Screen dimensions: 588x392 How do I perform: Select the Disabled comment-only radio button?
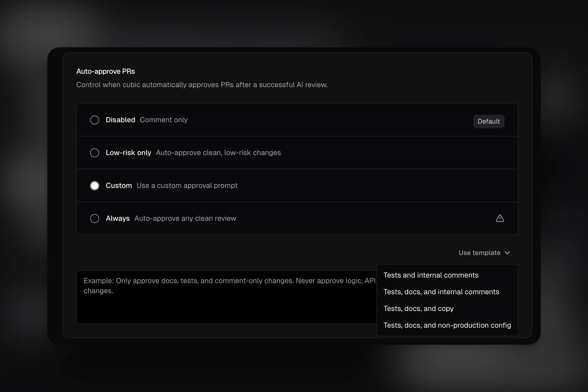click(x=94, y=120)
